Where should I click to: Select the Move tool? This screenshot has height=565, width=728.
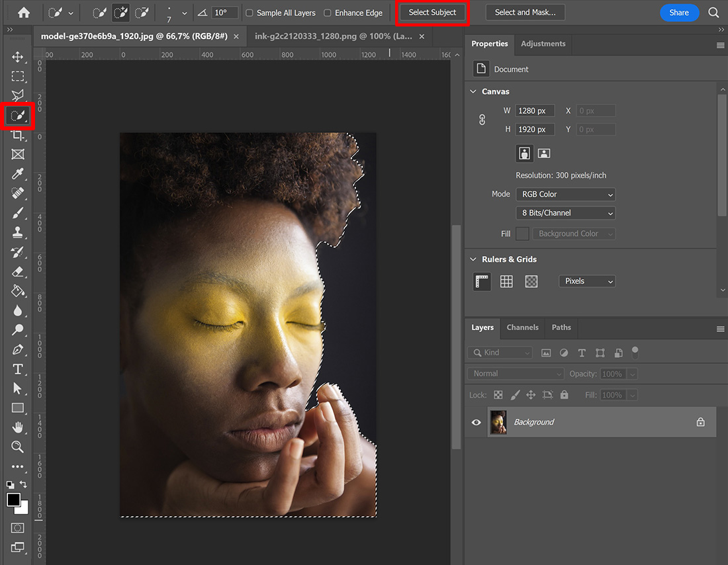(x=18, y=57)
